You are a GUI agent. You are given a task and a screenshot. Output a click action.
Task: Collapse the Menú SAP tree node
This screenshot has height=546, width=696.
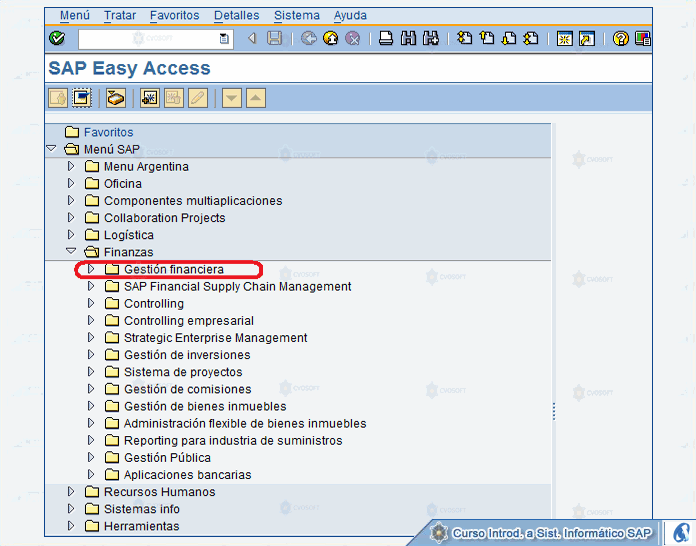[51, 149]
